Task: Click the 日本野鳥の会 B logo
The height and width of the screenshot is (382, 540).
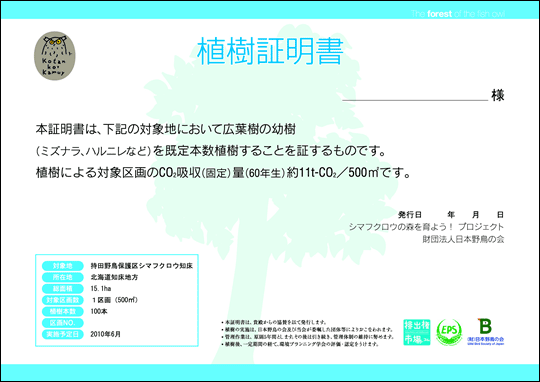Action: coord(486,332)
